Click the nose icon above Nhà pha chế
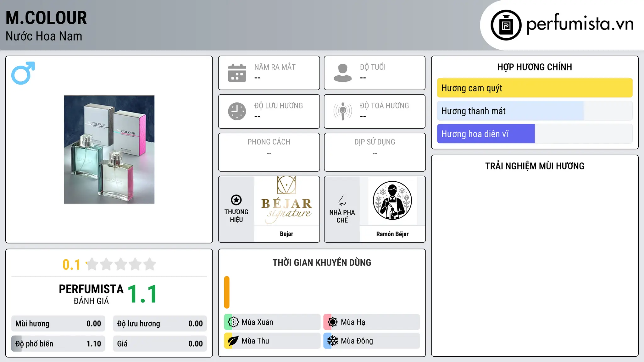The width and height of the screenshot is (644, 362). (342, 200)
